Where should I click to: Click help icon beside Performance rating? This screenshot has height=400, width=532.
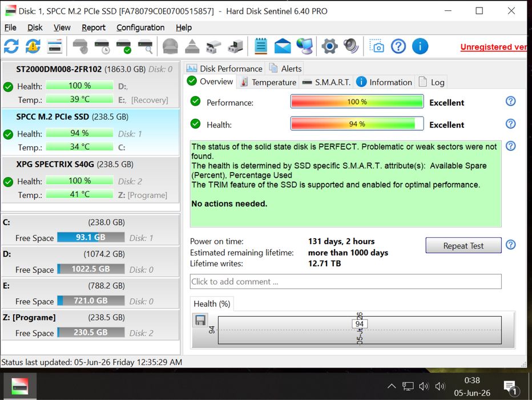510,101
